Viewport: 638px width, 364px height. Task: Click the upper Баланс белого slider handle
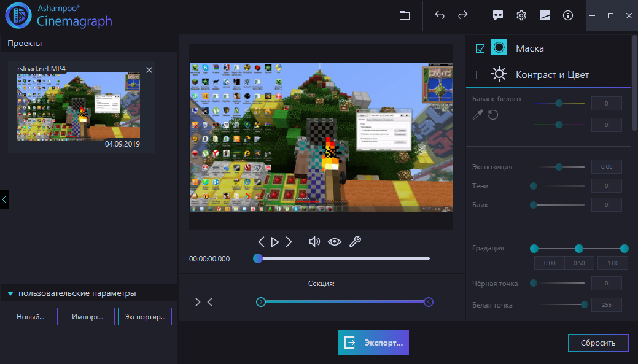click(559, 103)
